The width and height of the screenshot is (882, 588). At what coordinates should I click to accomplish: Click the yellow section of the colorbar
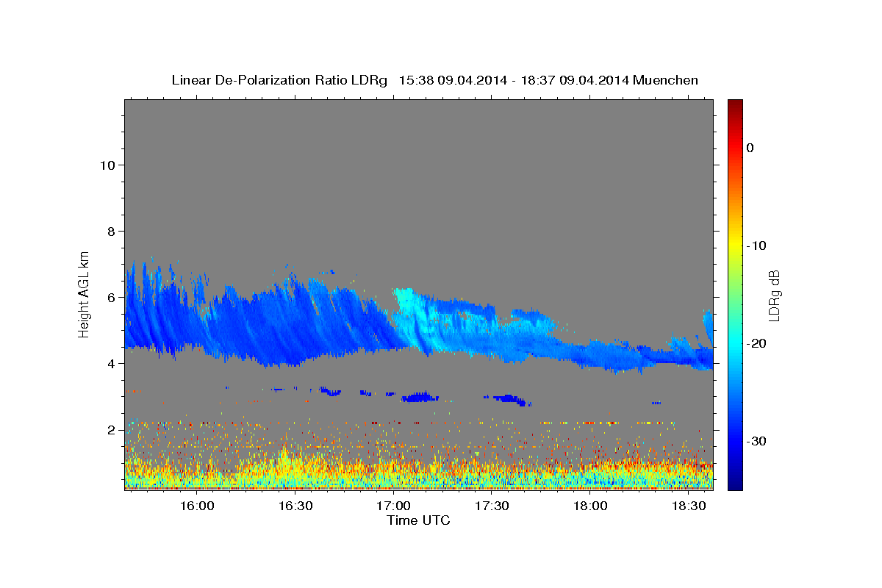735,246
